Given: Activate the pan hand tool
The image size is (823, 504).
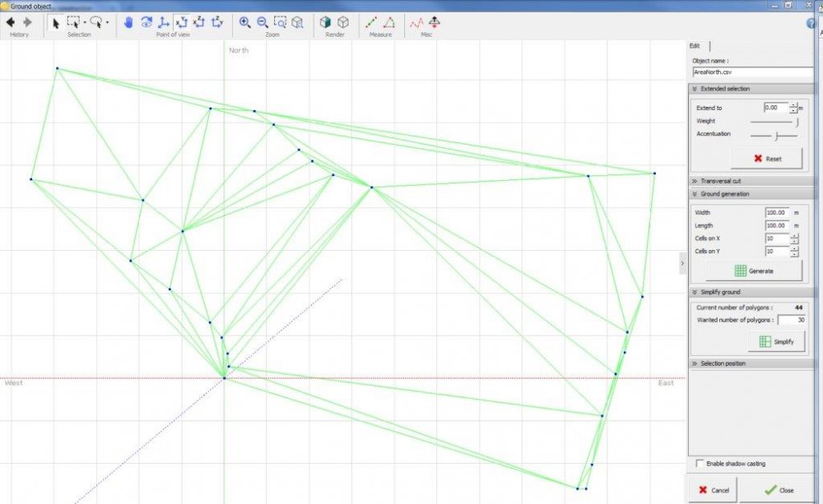Looking at the screenshot, I should (128, 23).
